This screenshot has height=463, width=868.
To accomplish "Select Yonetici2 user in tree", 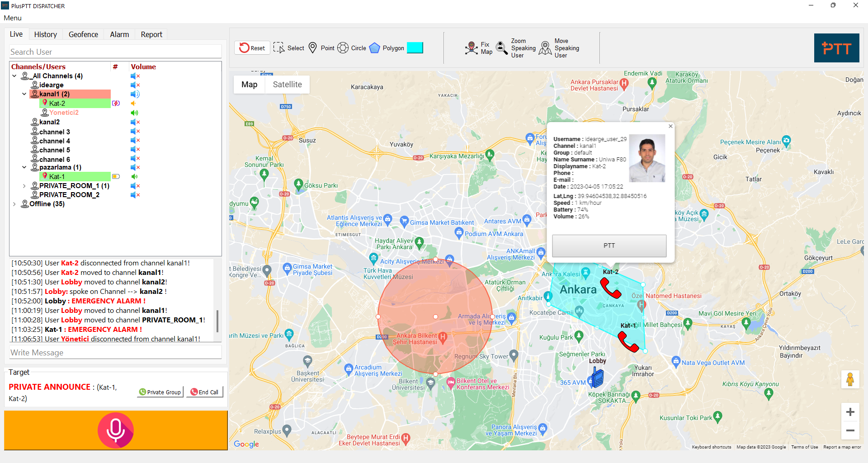I will [64, 113].
